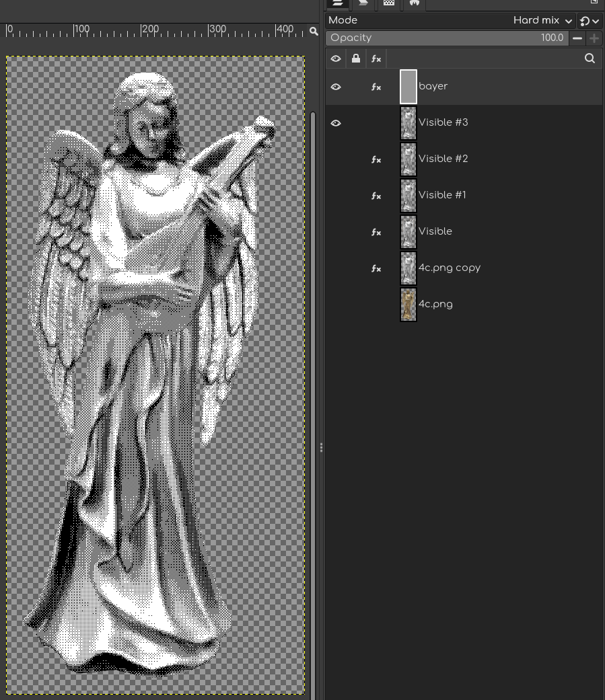This screenshot has width=605, height=700.
Task: Click the fx icon on the bayer layer
Action: [376, 87]
